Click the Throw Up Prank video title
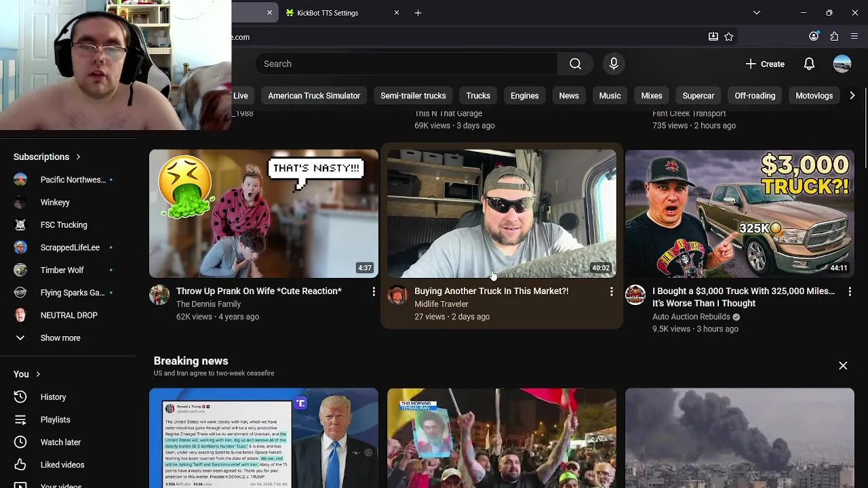868x488 pixels. (x=259, y=291)
